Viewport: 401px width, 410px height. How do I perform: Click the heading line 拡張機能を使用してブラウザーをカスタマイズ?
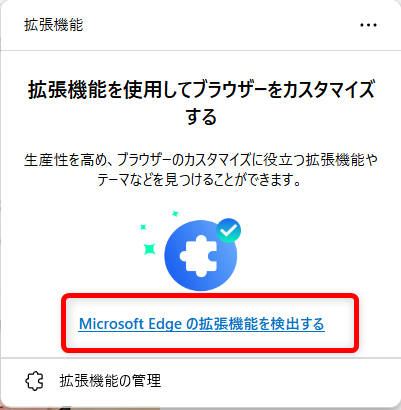point(201,89)
